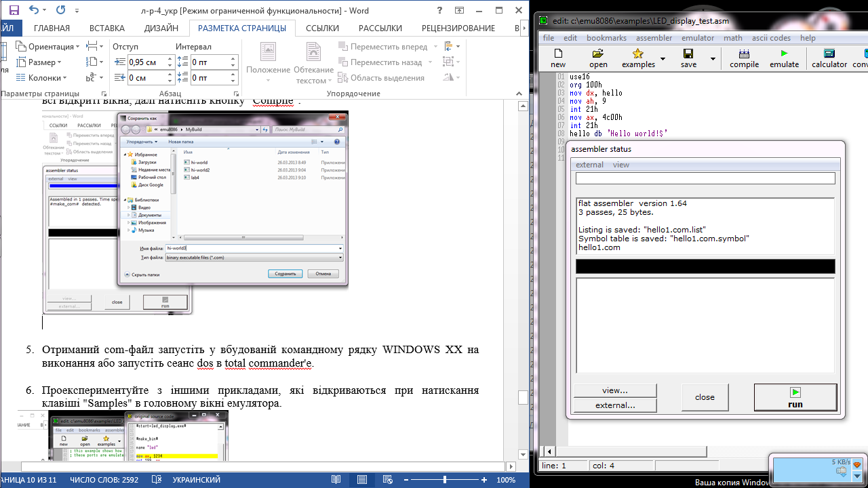Open the РЕЦЕНЗИРОВАНИЕ ribbon tab
868x488 pixels.
[458, 28]
